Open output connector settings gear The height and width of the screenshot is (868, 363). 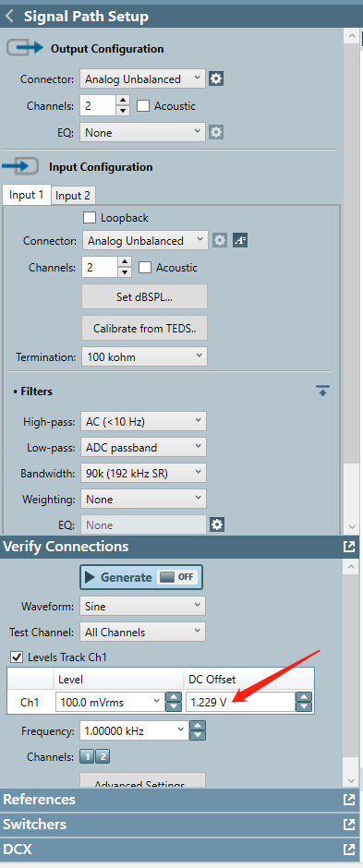click(216, 79)
